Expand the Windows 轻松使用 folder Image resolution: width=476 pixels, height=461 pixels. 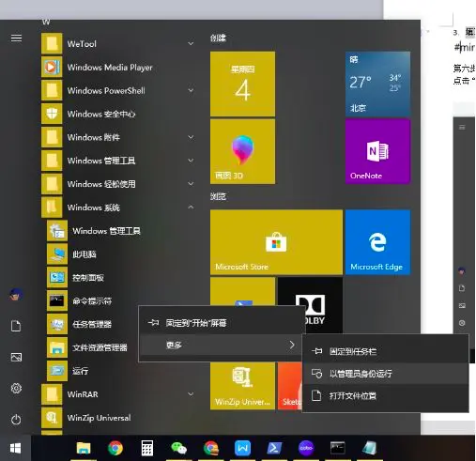click(x=191, y=184)
